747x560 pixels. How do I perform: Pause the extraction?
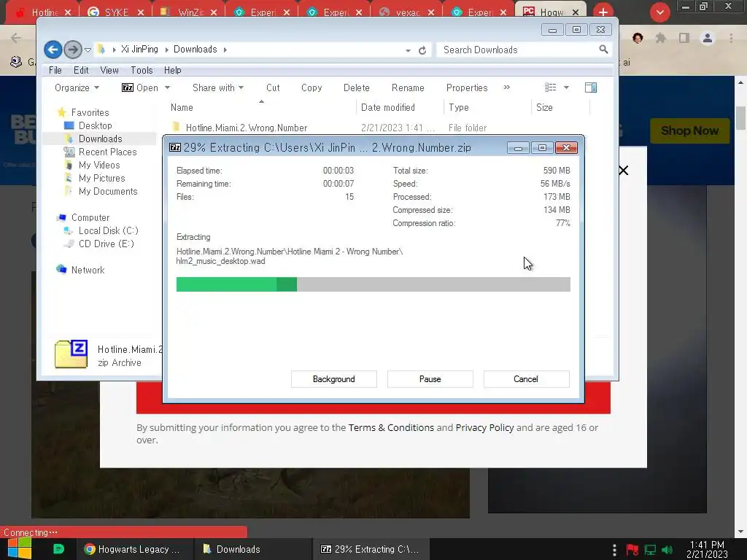pos(430,379)
